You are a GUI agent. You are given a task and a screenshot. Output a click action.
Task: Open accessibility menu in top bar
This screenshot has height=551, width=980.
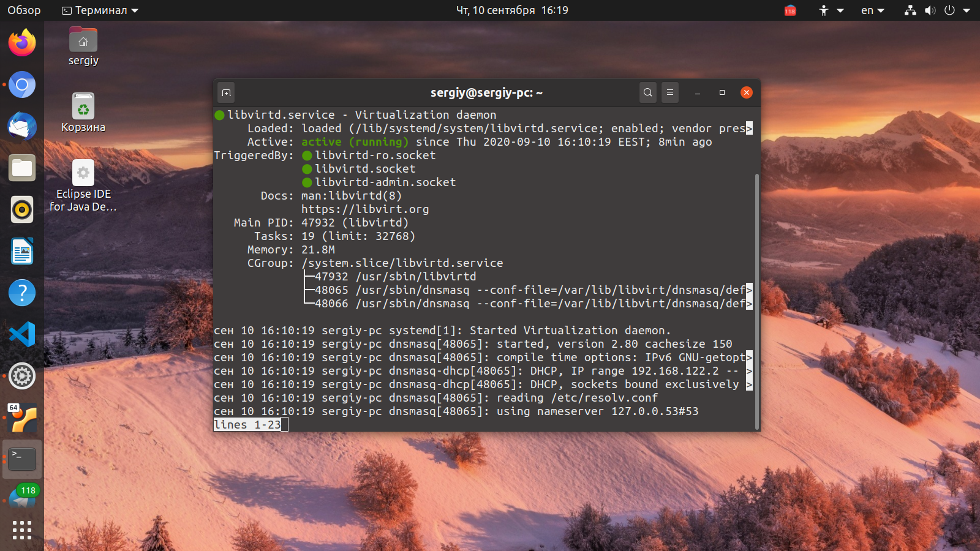tap(831, 10)
